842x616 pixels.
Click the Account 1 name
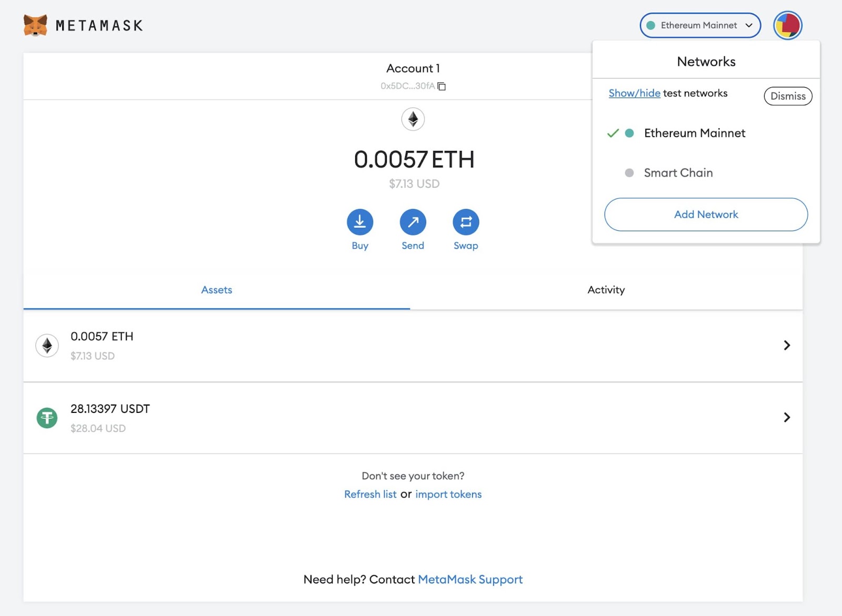point(413,68)
